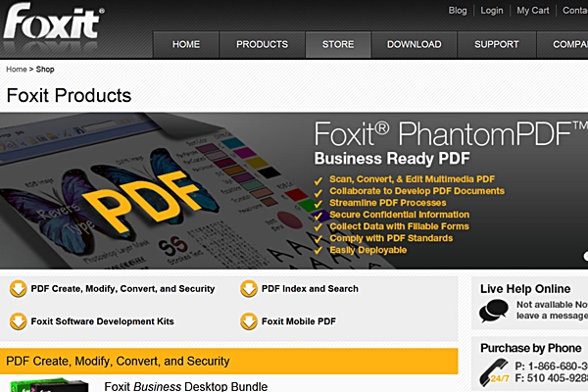Open PDF Index and Search section
This screenshot has width=588, height=392.
point(310,289)
